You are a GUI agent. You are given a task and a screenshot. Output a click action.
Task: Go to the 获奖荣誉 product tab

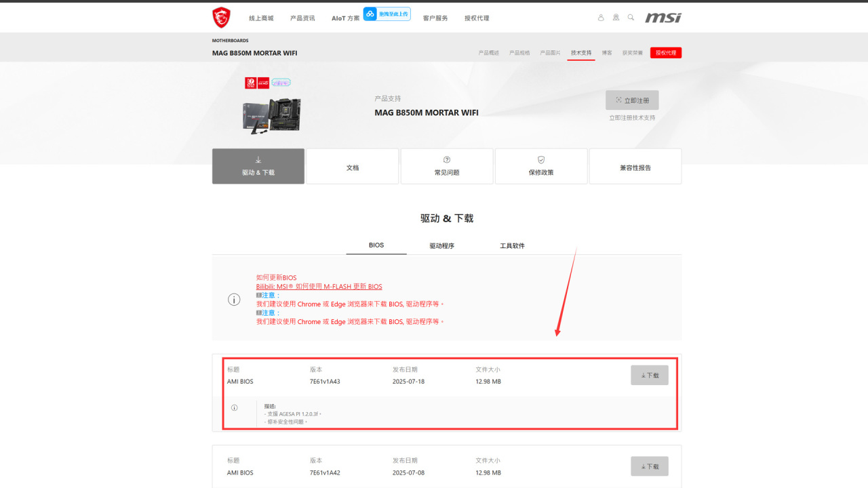[x=633, y=53]
